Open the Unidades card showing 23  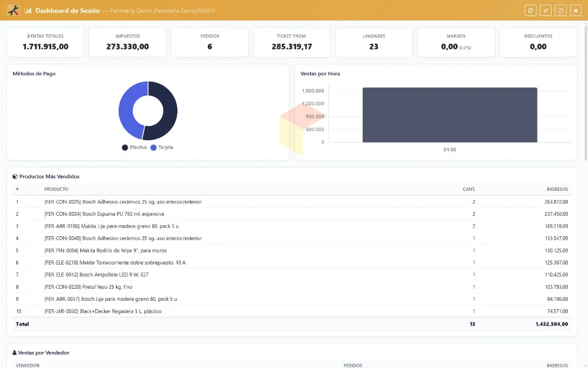[374, 43]
